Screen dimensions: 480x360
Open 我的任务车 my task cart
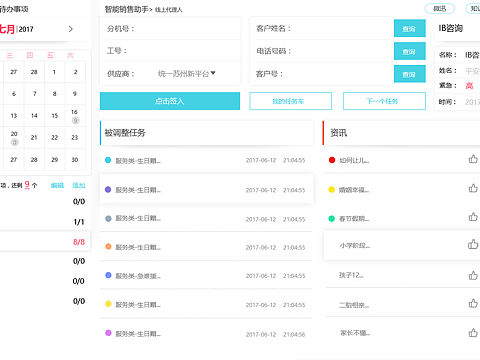point(290,101)
